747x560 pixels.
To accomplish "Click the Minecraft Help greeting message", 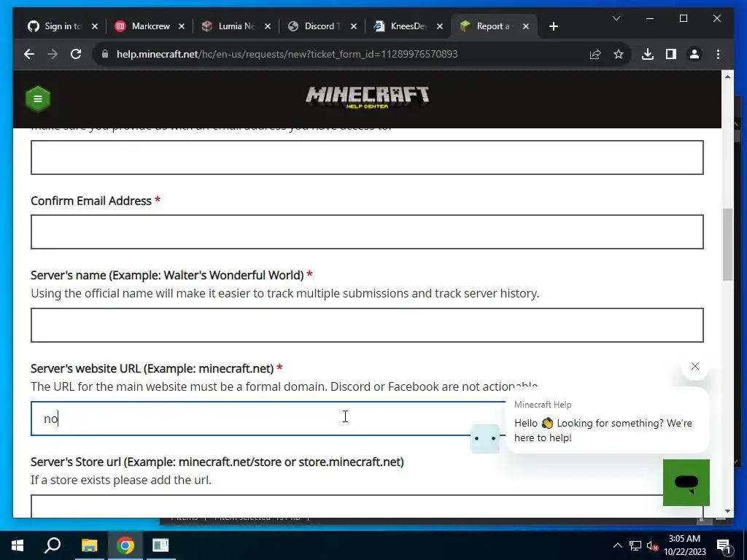I will (x=603, y=430).
